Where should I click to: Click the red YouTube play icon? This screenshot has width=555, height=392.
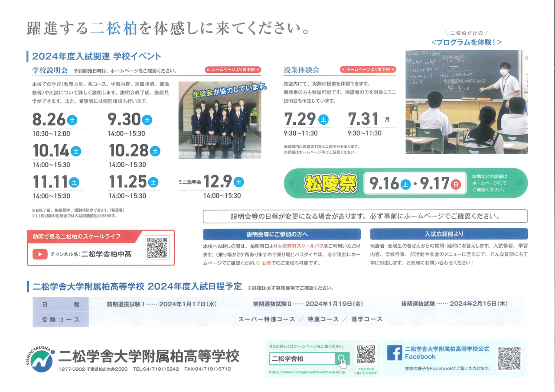point(40,254)
